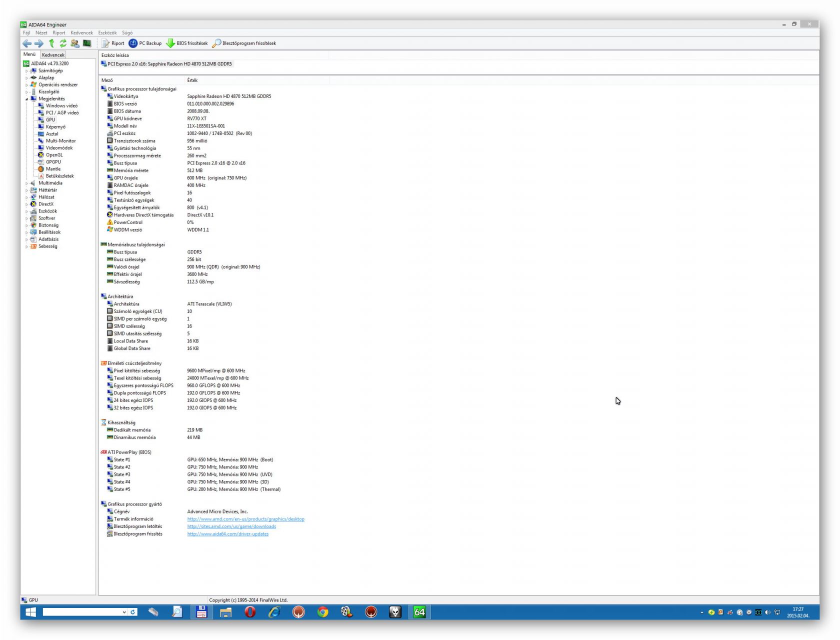Open the Súgó menu
Image resolution: width=840 pixels, height=640 pixels.
pyautogui.click(x=127, y=33)
